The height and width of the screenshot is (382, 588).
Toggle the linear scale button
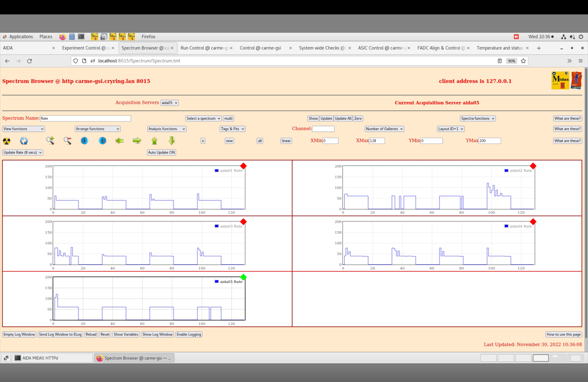point(286,141)
